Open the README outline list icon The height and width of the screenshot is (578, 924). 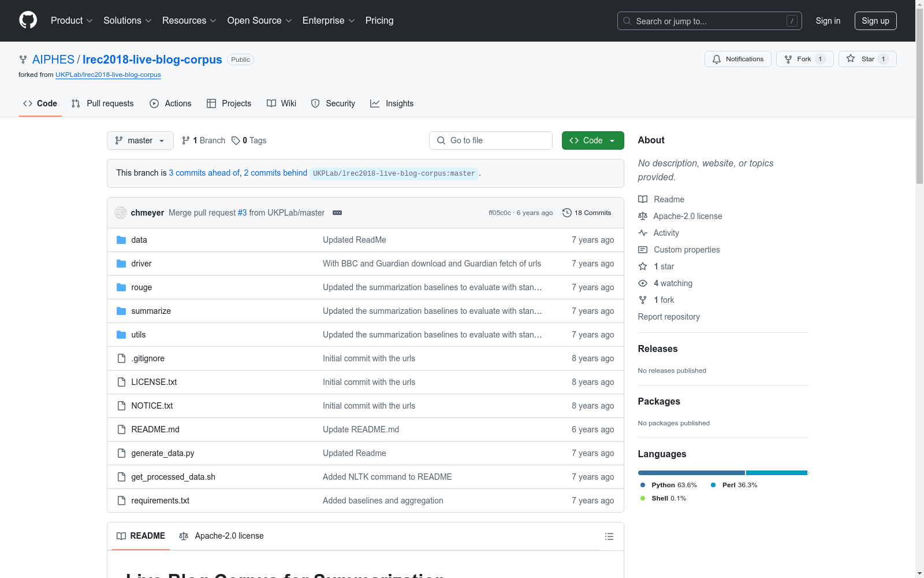pyautogui.click(x=609, y=536)
